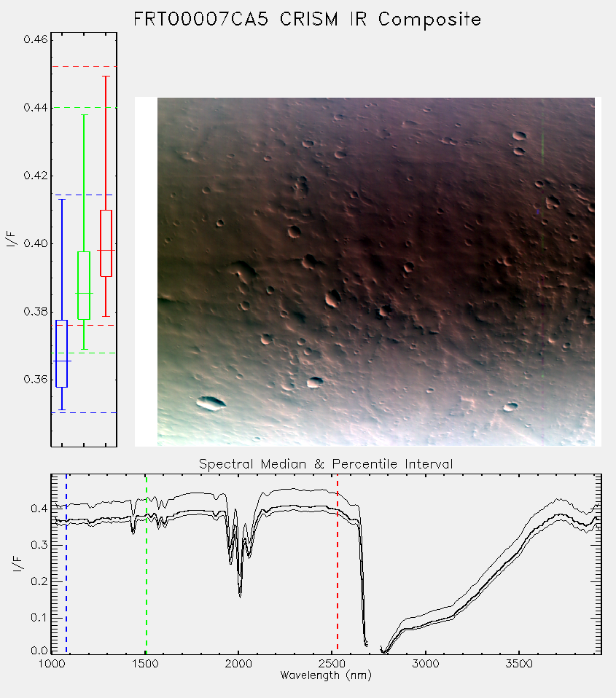The width and height of the screenshot is (616, 698).
Task: Click the 0.40 tick label on boxplot axis
Action: 36,243
